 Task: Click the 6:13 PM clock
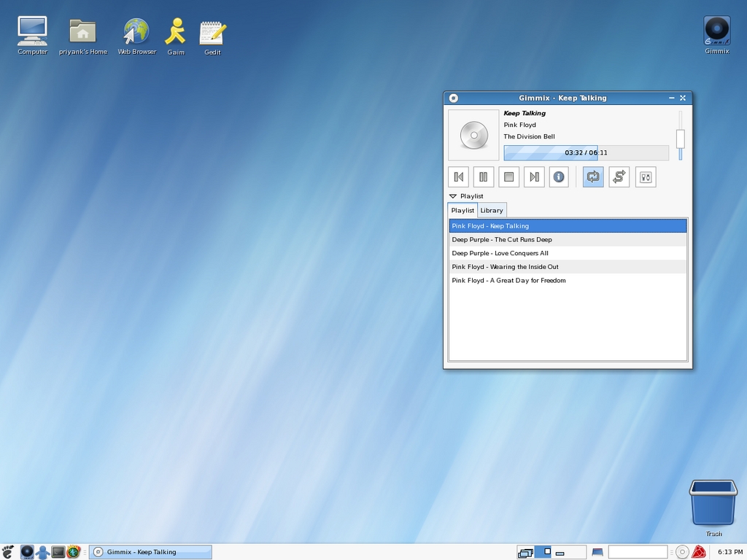coord(730,552)
